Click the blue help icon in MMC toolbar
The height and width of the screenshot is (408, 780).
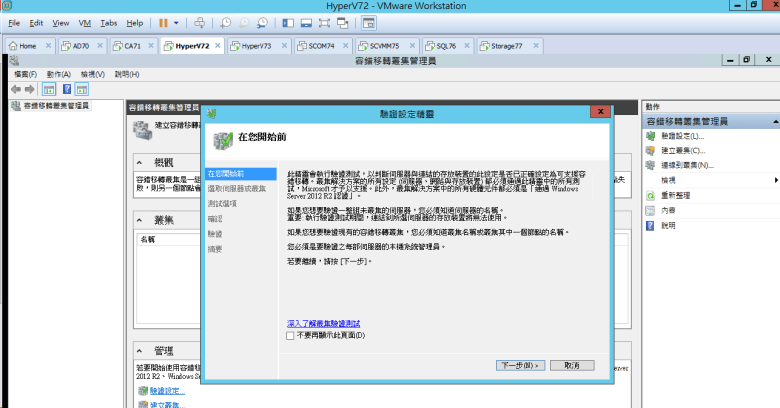[67, 89]
